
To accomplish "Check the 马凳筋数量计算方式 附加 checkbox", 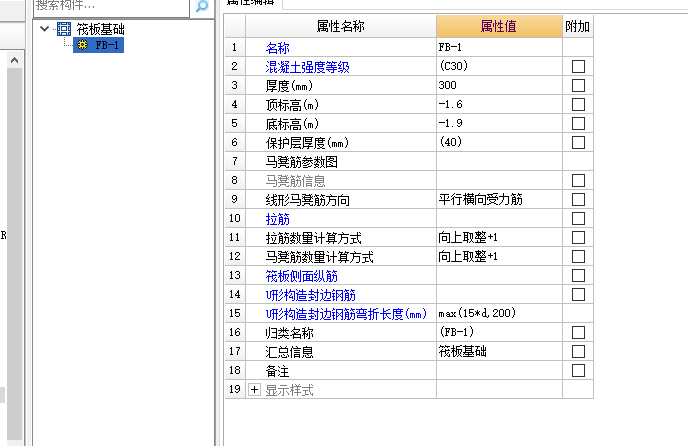I will [x=578, y=256].
